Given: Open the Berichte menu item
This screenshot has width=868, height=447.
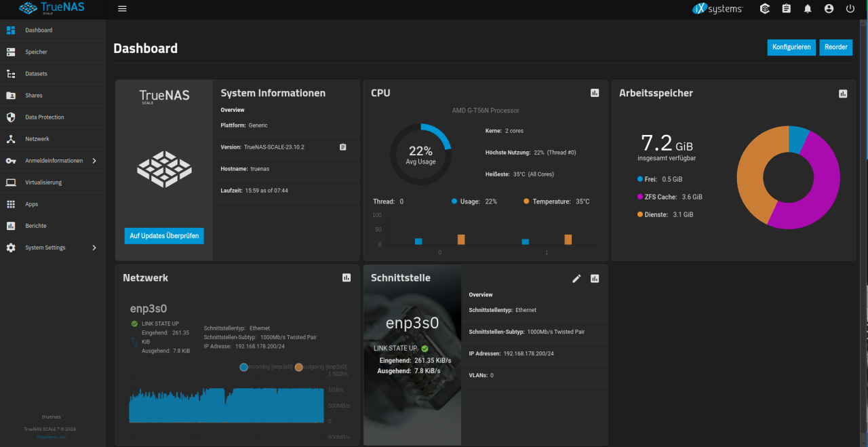Looking at the screenshot, I should click(53, 226).
